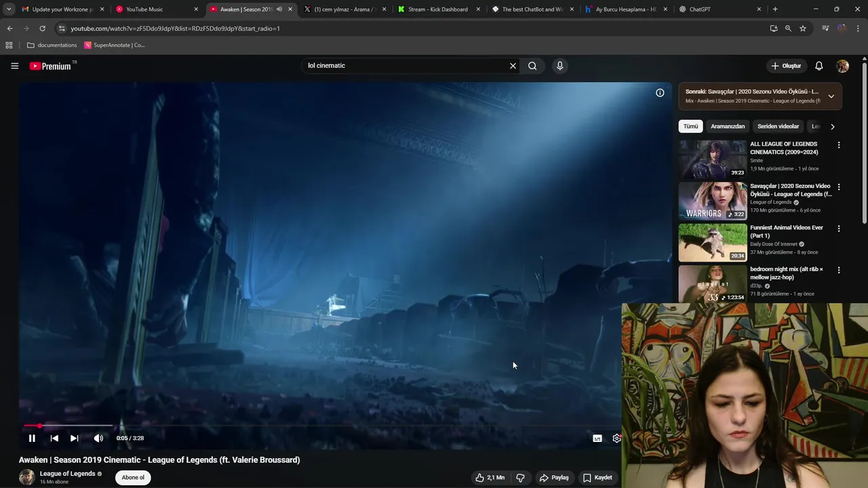Open tab search dropdown arrow
Screen dimensions: 868x488
[9, 9]
